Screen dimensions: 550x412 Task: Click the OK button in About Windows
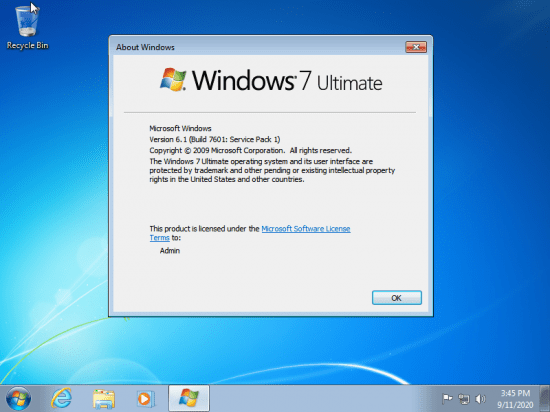coord(397,298)
